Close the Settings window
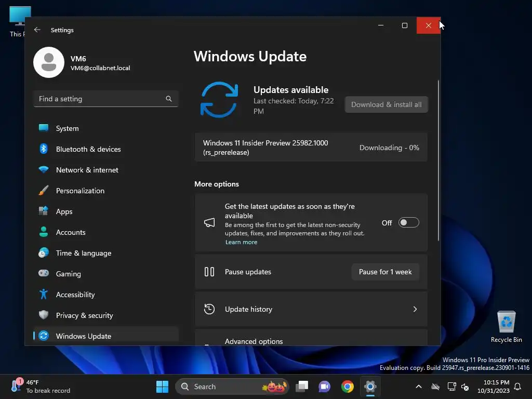 click(x=429, y=25)
